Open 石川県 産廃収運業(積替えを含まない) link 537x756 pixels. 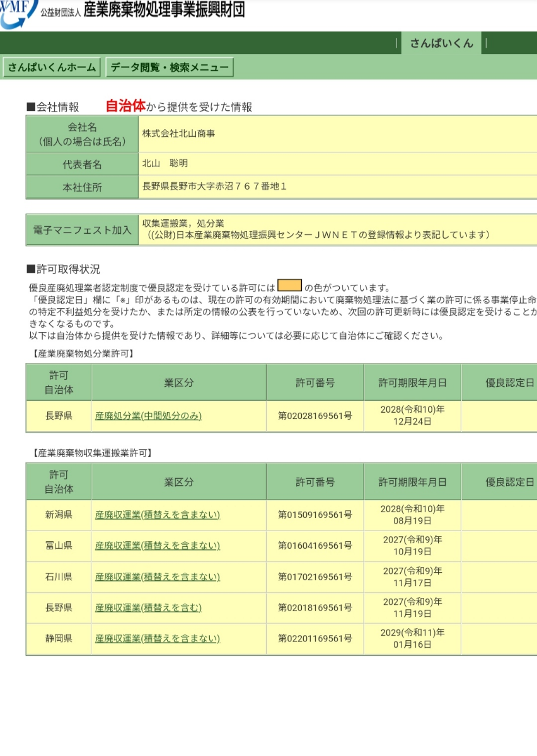[157, 576]
